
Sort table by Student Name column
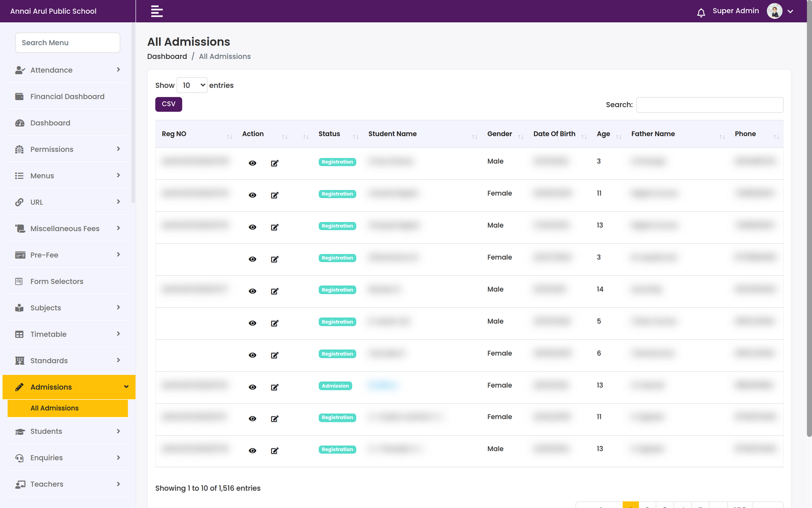tap(422, 134)
